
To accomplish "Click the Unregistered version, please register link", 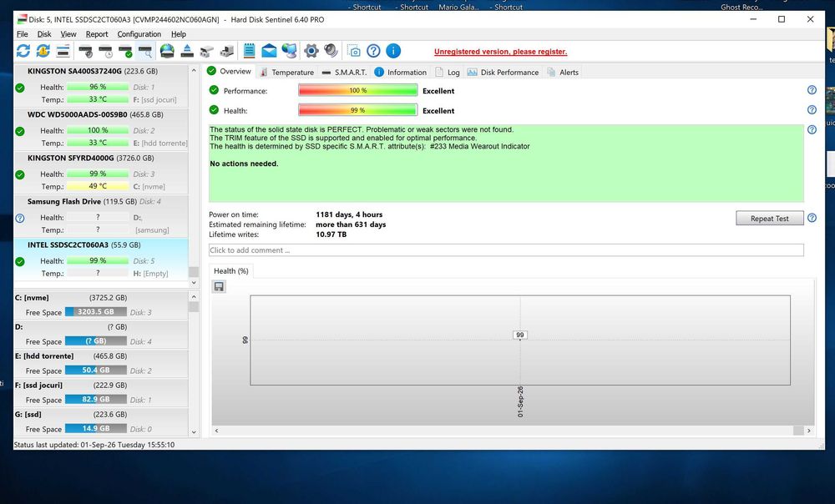I will pos(500,52).
